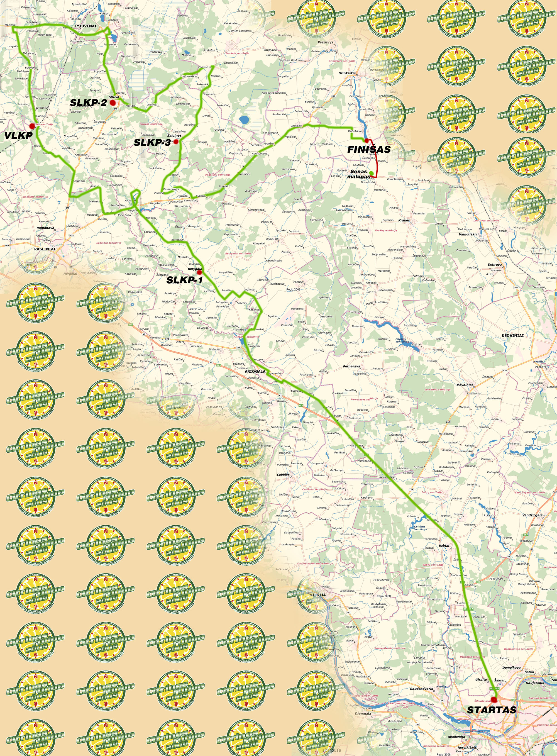Select the SLKP-3 checkpoint label
Image resolution: width=557 pixels, height=756 pixels.
152,143
